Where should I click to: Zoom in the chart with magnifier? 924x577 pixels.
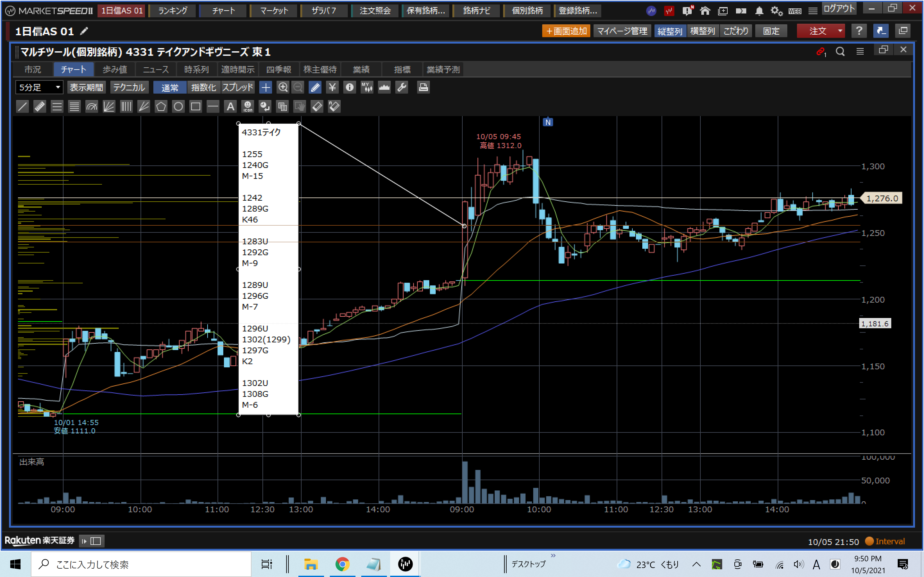coord(283,88)
